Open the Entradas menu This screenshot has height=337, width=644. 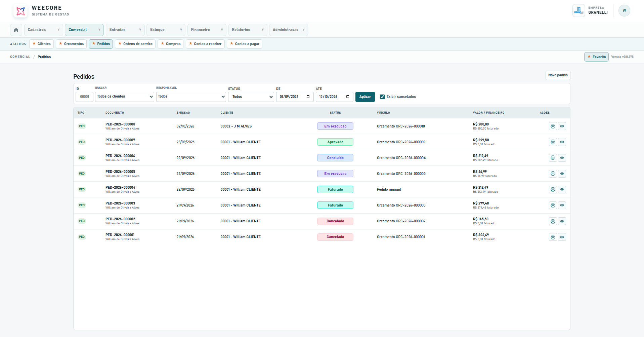coord(125,30)
